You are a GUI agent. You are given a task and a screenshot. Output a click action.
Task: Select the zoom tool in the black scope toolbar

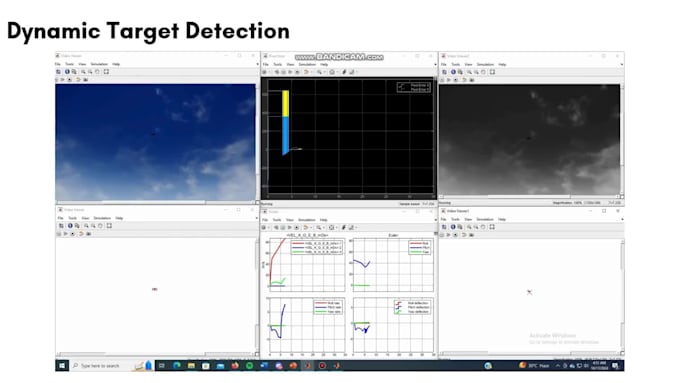pos(319,72)
